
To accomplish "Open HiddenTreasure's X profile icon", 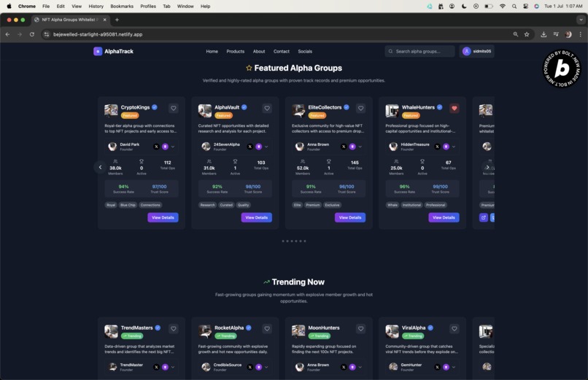I will click(437, 147).
